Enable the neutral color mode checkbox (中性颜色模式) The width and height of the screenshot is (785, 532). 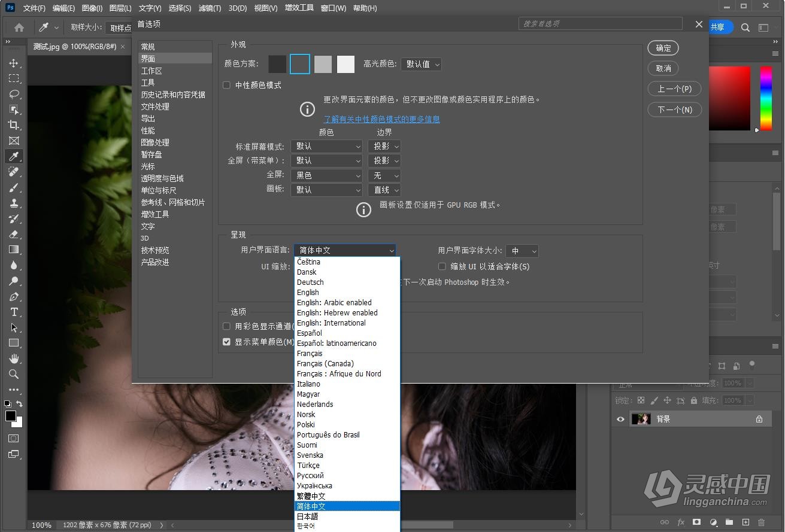[226, 85]
